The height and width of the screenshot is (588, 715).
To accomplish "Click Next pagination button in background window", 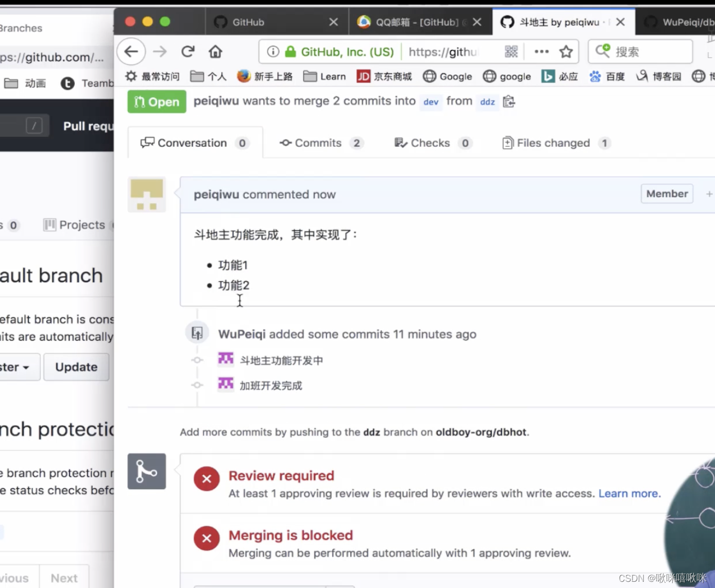I will 64,578.
